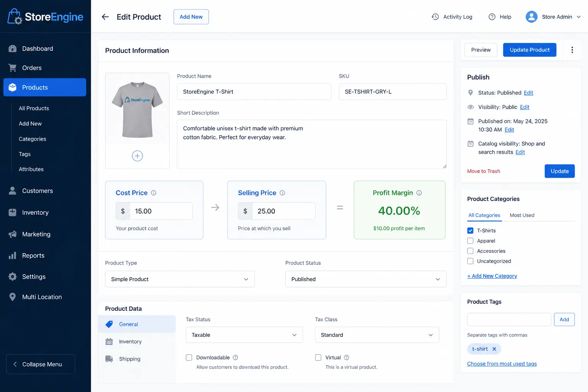The width and height of the screenshot is (588, 392).
Task: Click the Settings gear icon
Action: [x=13, y=276]
